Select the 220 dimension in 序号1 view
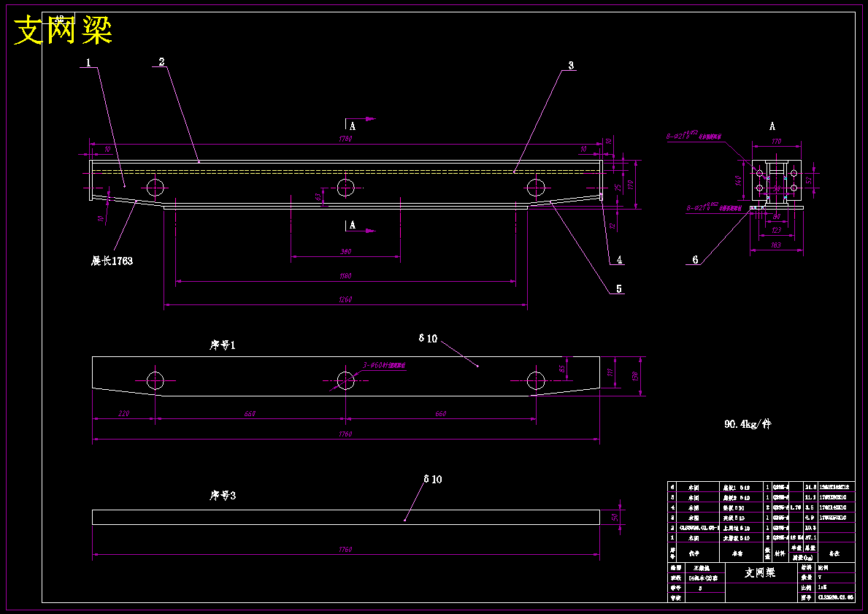Image resolution: width=868 pixels, height=614 pixels. pos(123,413)
